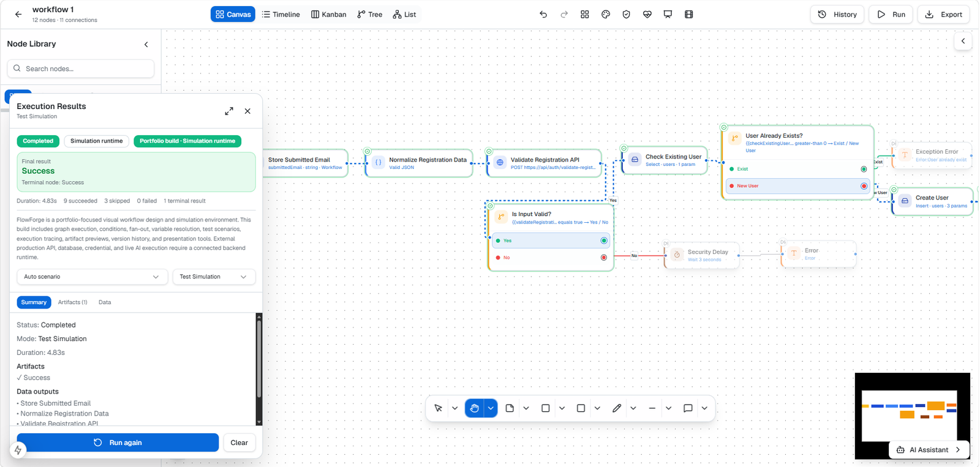Click the film strip icon
Screen dimensions: 980x467
688,14
